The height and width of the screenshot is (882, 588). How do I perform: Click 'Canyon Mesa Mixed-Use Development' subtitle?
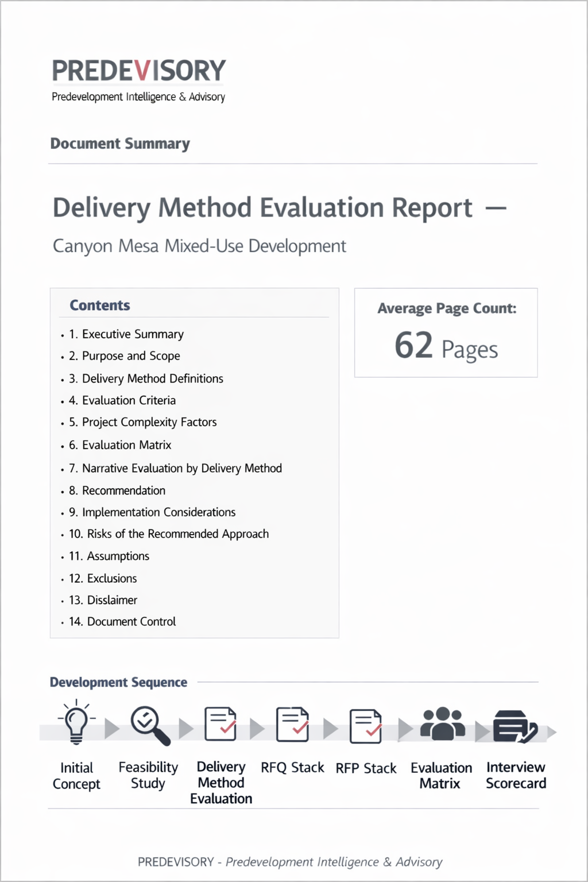pyautogui.click(x=199, y=246)
